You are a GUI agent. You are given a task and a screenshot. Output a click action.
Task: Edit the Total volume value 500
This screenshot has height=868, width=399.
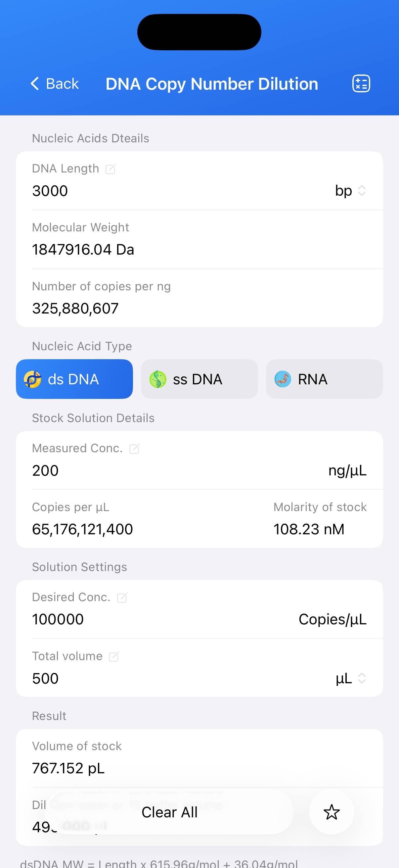click(45, 679)
